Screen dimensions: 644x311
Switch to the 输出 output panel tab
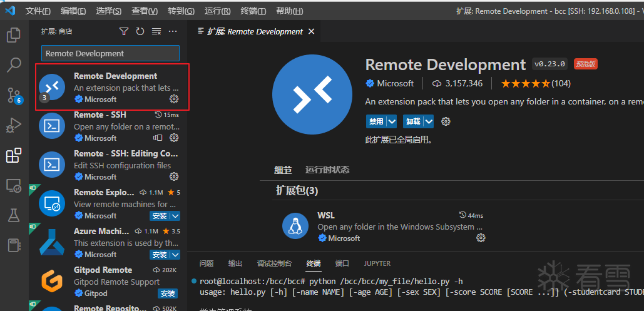pos(235,263)
